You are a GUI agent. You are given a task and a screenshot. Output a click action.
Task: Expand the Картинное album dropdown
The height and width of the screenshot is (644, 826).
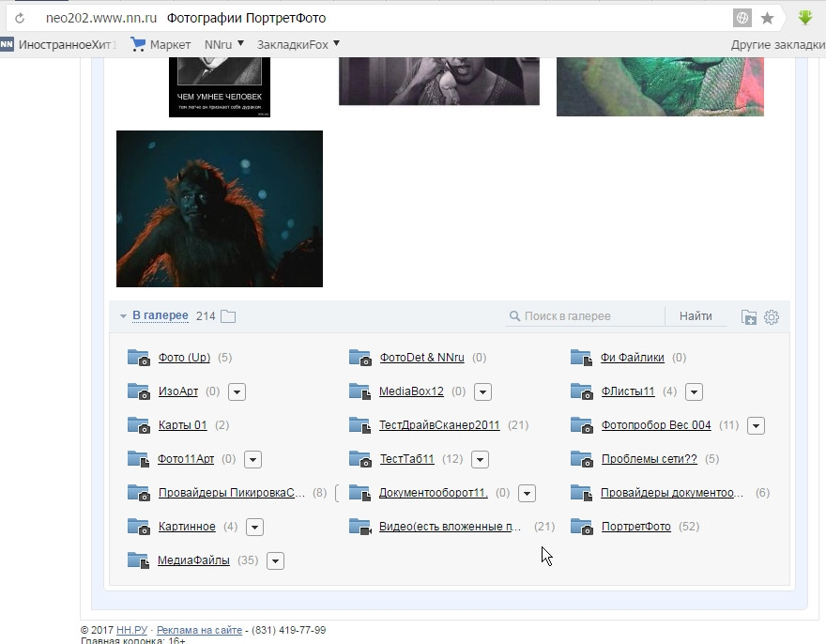[x=254, y=527]
